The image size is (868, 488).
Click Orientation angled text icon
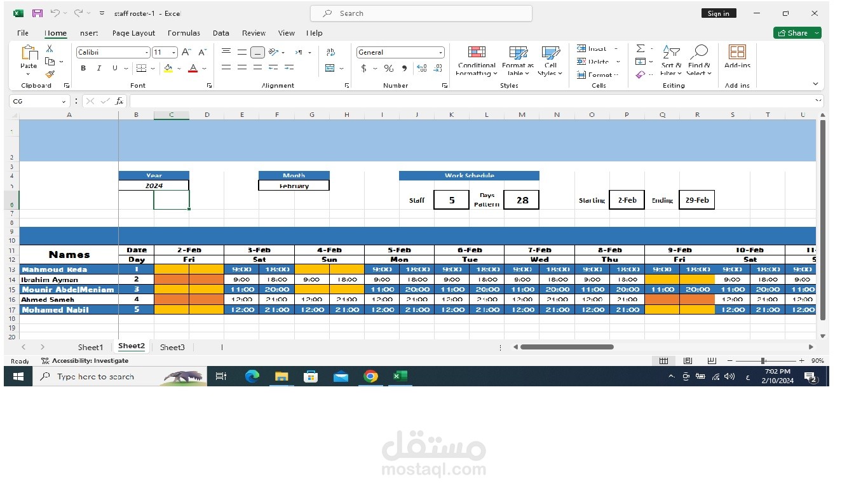point(273,52)
